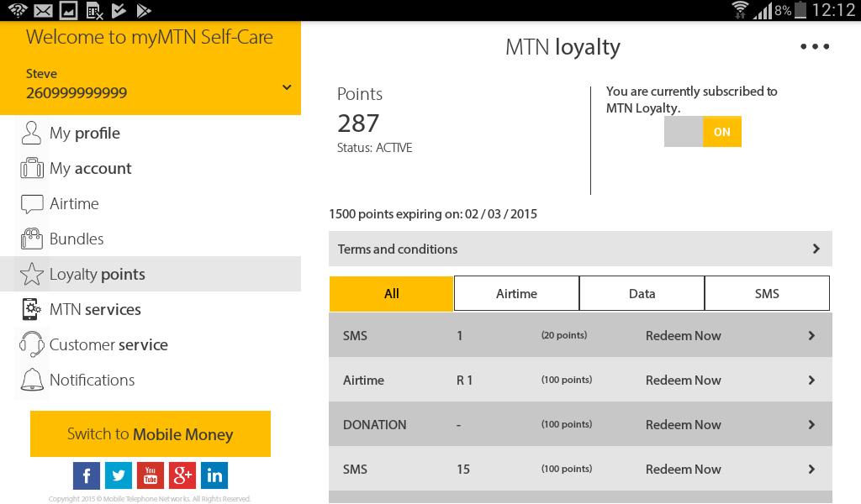Expand details for the 20-point SMS reward
This screenshot has width=861, height=504.
coord(811,335)
